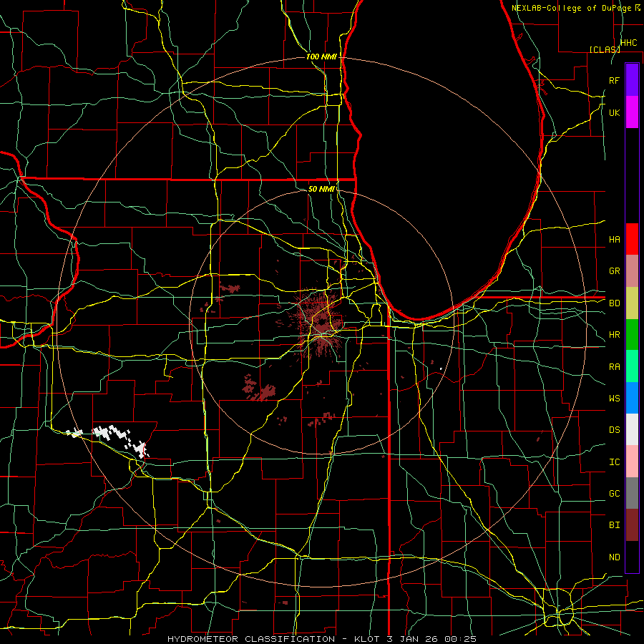Click the 'GC' legend label text
Screen dimensions: 644x644
[x=614, y=494]
